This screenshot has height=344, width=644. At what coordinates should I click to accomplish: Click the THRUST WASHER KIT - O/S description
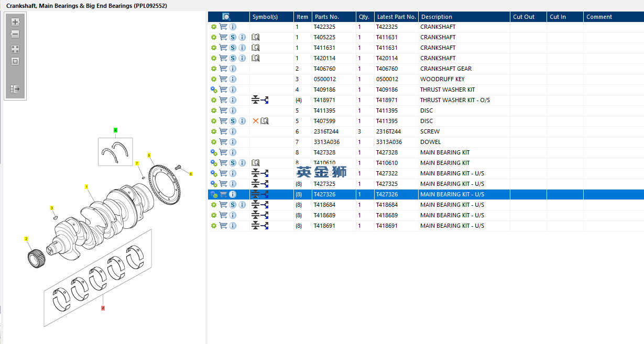point(455,100)
